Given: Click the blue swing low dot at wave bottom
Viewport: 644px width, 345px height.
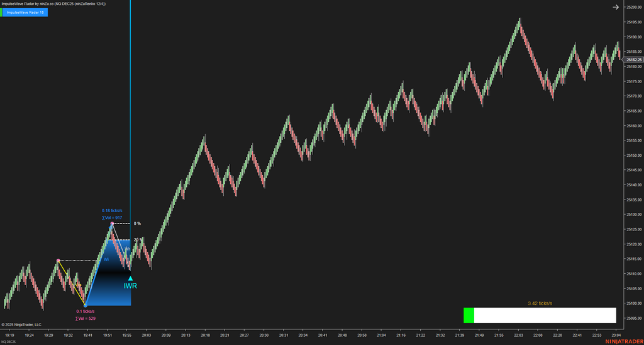Looking at the screenshot, I should click(x=86, y=305).
